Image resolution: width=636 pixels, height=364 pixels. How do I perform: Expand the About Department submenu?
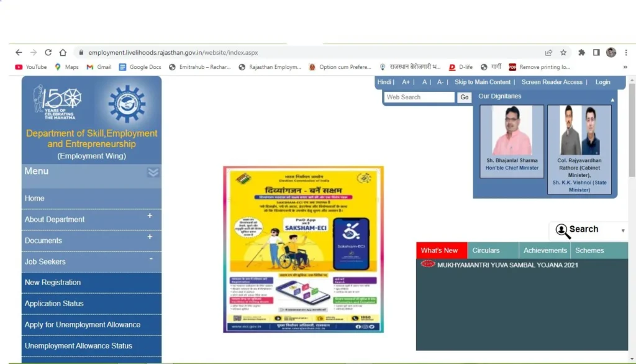150,216
